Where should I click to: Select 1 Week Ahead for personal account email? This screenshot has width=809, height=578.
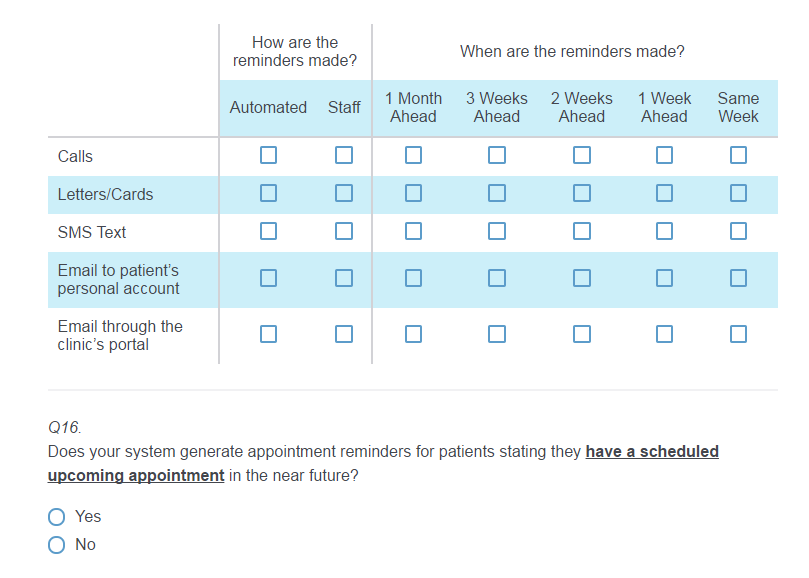pyautogui.click(x=664, y=278)
